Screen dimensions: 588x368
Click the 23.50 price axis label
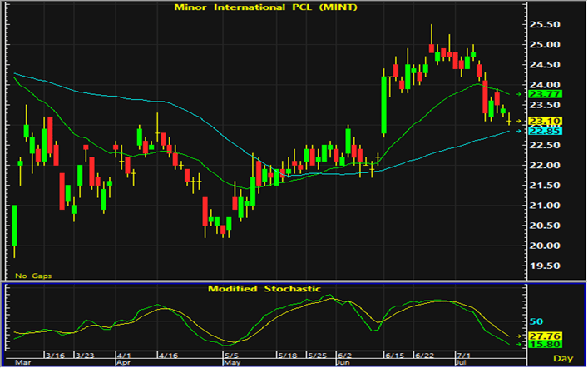pyautogui.click(x=545, y=105)
